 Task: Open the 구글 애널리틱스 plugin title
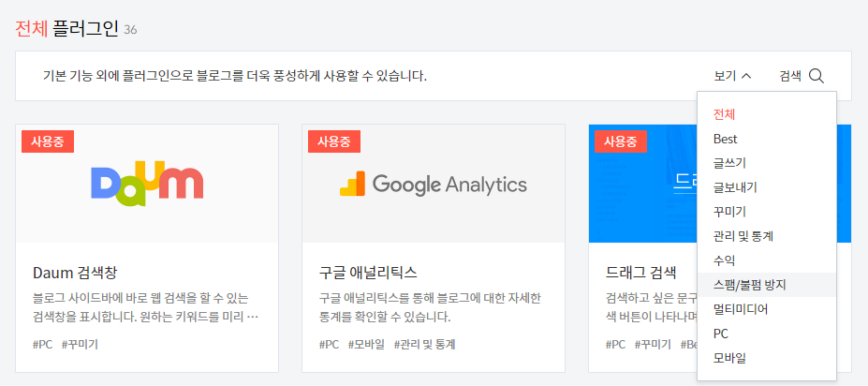pos(368,273)
